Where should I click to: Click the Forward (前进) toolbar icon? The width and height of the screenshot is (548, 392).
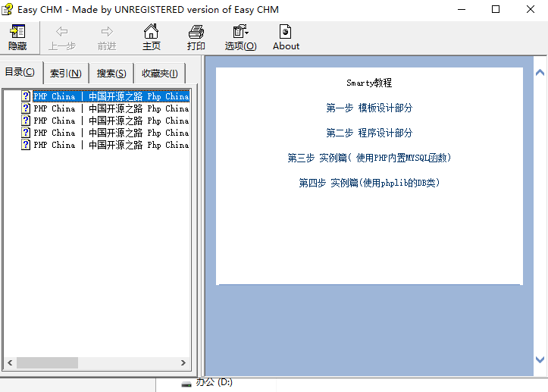coord(107,37)
